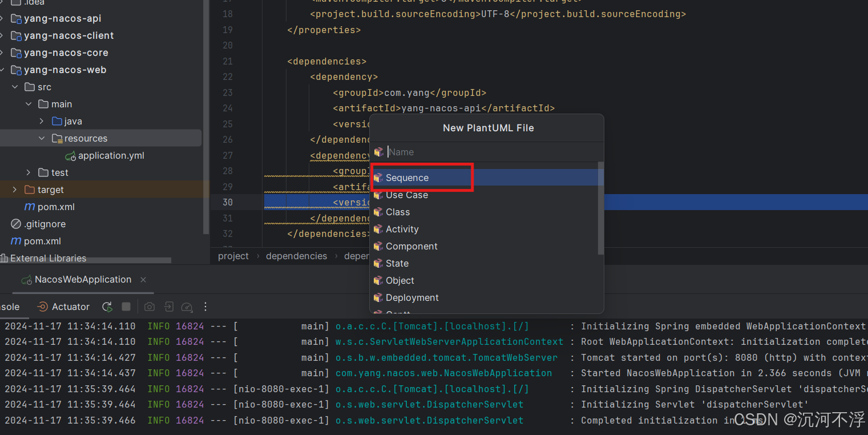Type in the PlantUML Name field

click(x=491, y=152)
